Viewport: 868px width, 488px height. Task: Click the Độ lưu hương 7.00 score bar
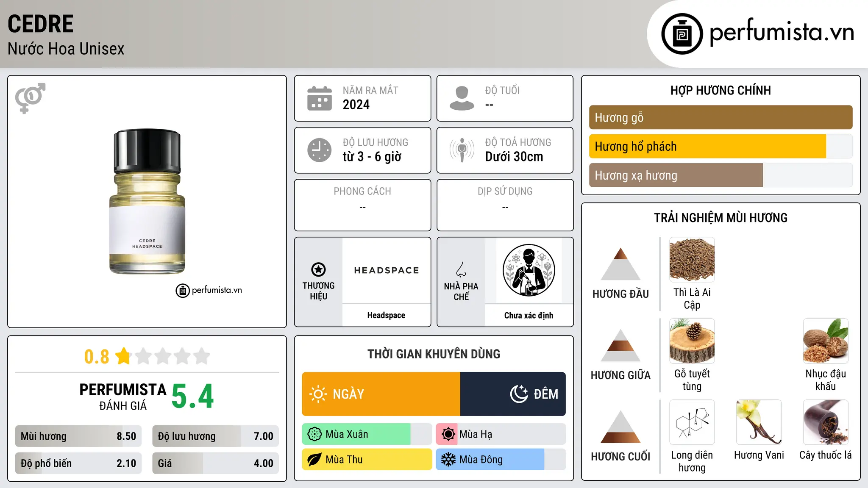(x=215, y=436)
